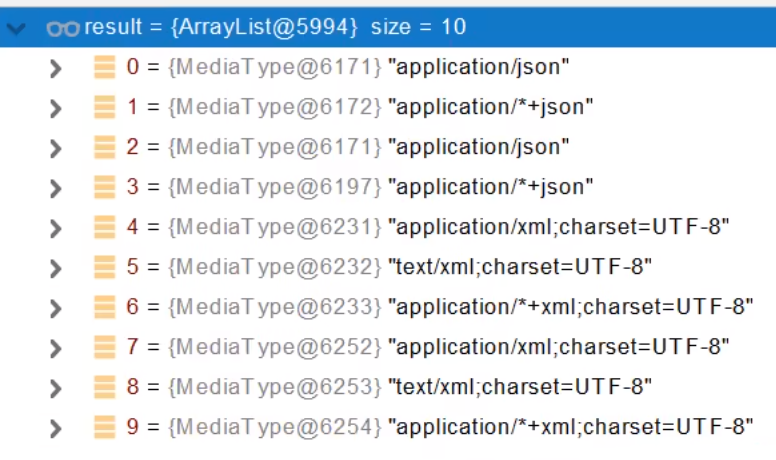This screenshot has width=776, height=460.
Task: Select row 3 MediaType@6197 entry
Action: [x=275, y=187]
